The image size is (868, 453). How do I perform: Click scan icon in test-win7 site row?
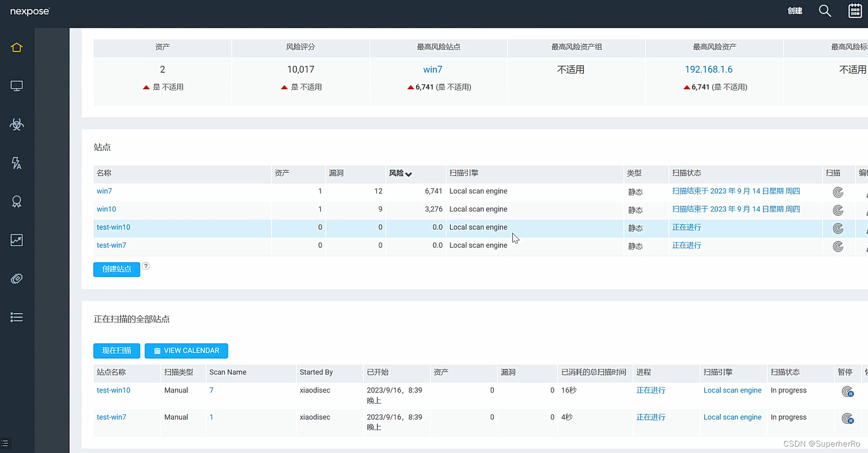(838, 247)
